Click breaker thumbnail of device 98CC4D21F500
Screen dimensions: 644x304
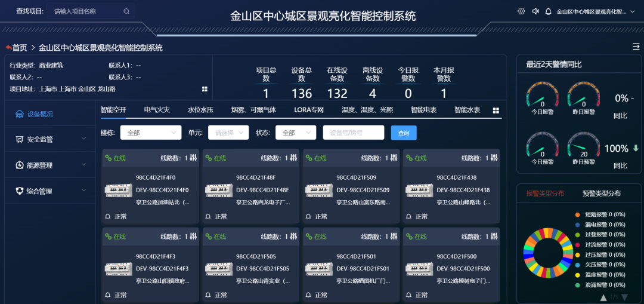pyautogui.click(x=419, y=269)
